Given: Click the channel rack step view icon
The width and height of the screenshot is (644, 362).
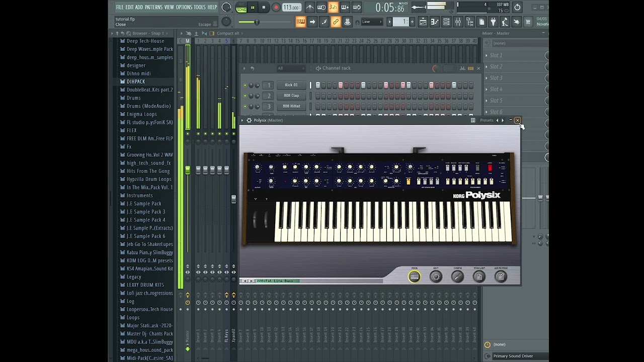Looking at the screenshot, I should coord(471,68).
